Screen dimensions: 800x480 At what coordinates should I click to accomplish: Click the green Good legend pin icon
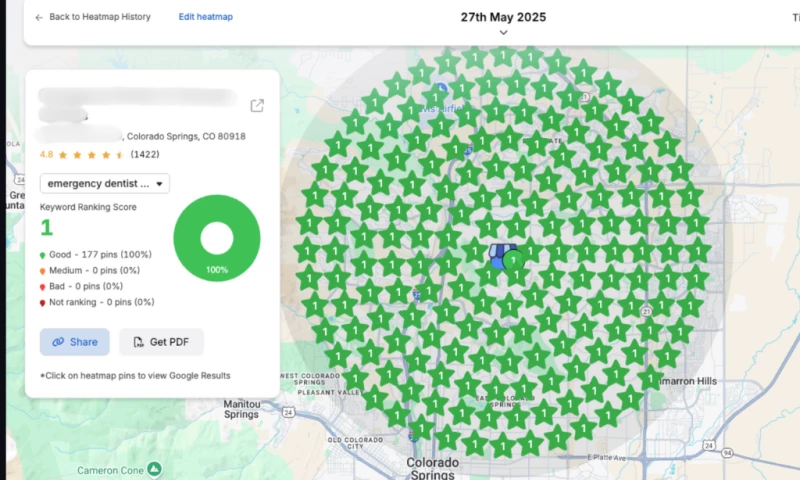[x=43, y=255]
